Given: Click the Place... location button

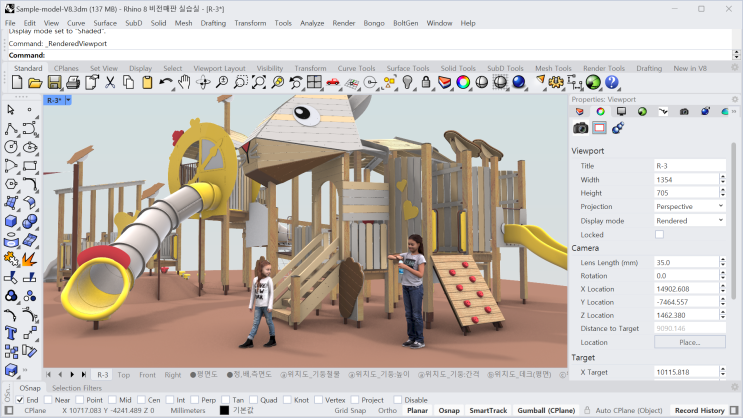Looking at the screenshot, I should click(x=689, y=342).
